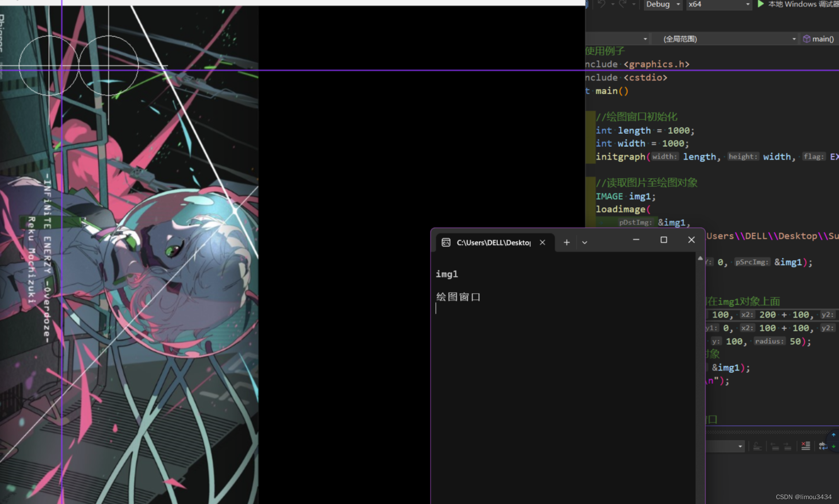The height and width of the screenshot is (504, 839).
Task: Click the '绘图窗口' output line in terminal
Action: 458,297
